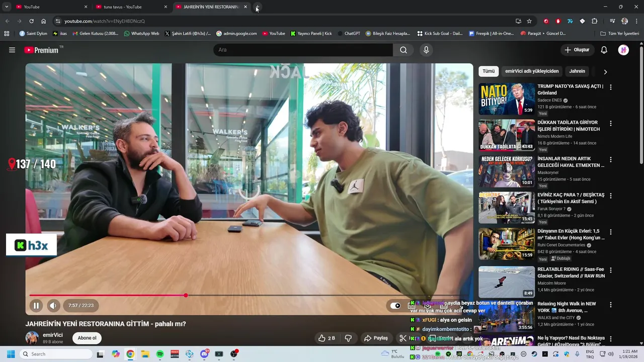Open options for İNSANLAR NEDEN ARTIK video

click(x=611, y=159)
